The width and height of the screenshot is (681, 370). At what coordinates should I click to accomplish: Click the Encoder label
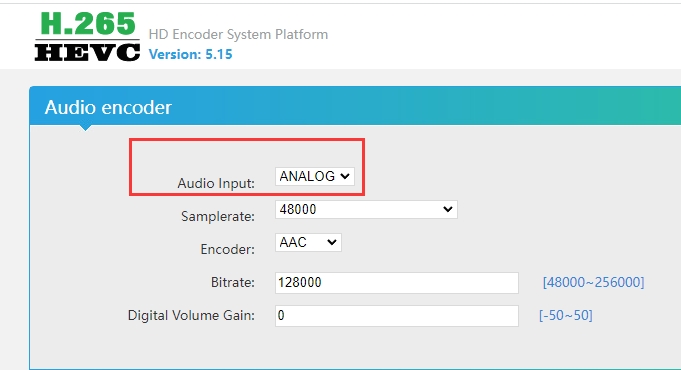click(x=228, y=249)
